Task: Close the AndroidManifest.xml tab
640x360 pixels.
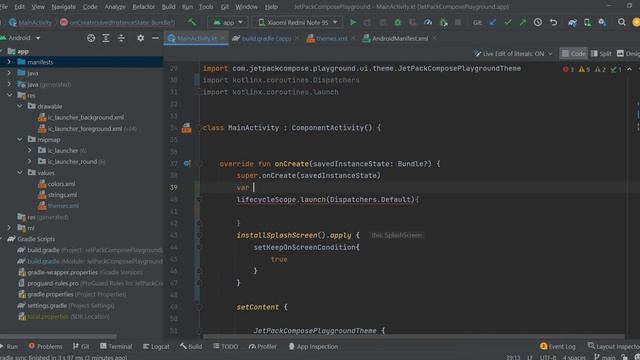Action: coord(435,38)
